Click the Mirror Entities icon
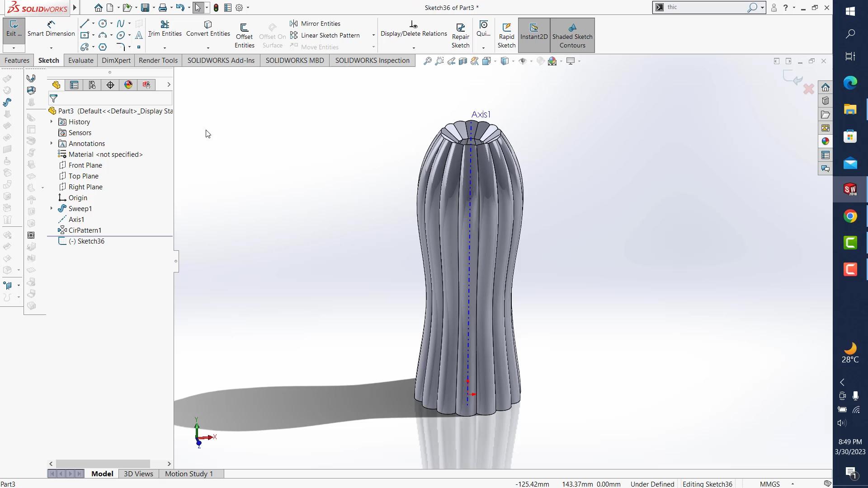This screenshot has width=868, height=488. pos(294,23)
